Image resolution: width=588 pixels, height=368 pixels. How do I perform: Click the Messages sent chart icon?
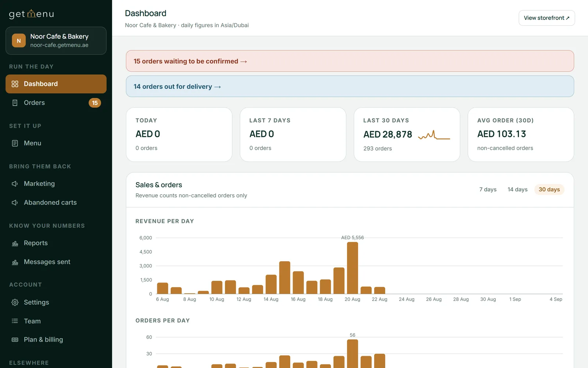(x=15, y=262)
